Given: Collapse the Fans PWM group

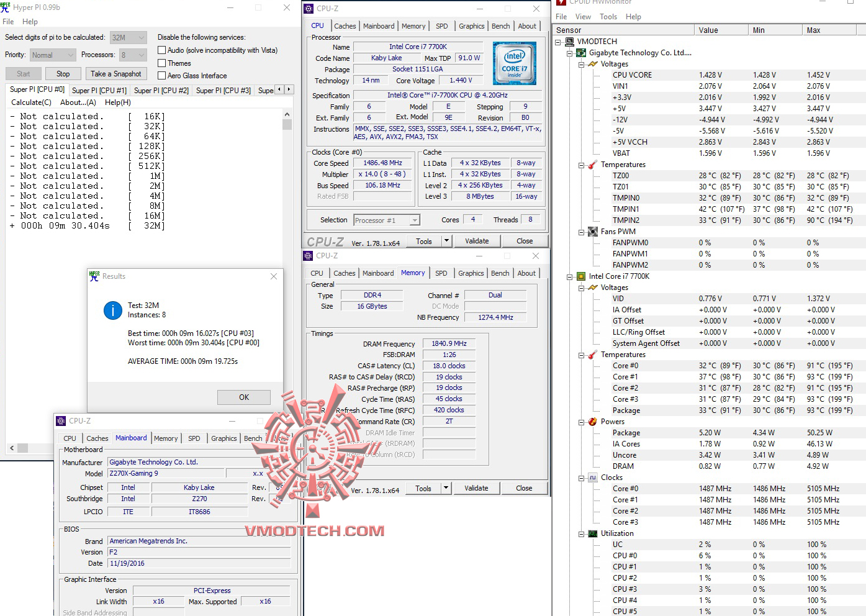Looking at the screenshot, I should click(x=582, y=232).
